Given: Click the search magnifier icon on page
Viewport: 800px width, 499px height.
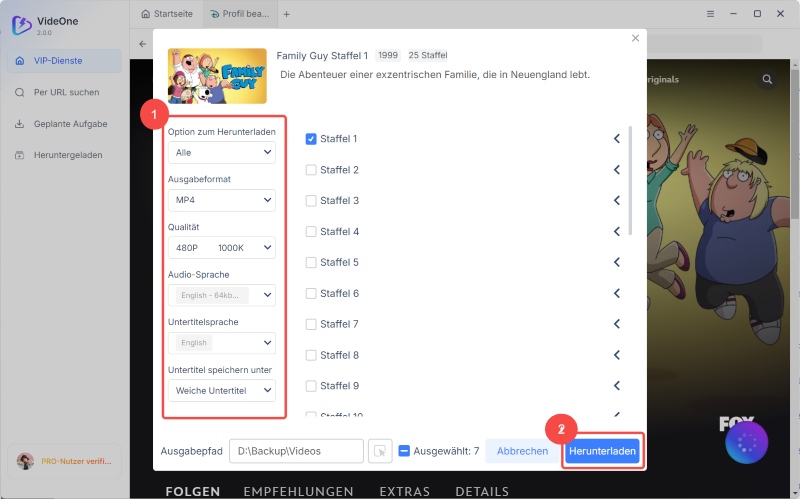Looking at the screenshot, I should [x=767, y=79].
